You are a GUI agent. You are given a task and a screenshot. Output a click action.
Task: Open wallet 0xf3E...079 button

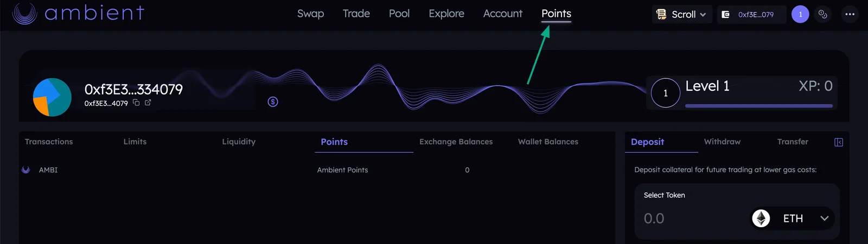click(752, 15)
